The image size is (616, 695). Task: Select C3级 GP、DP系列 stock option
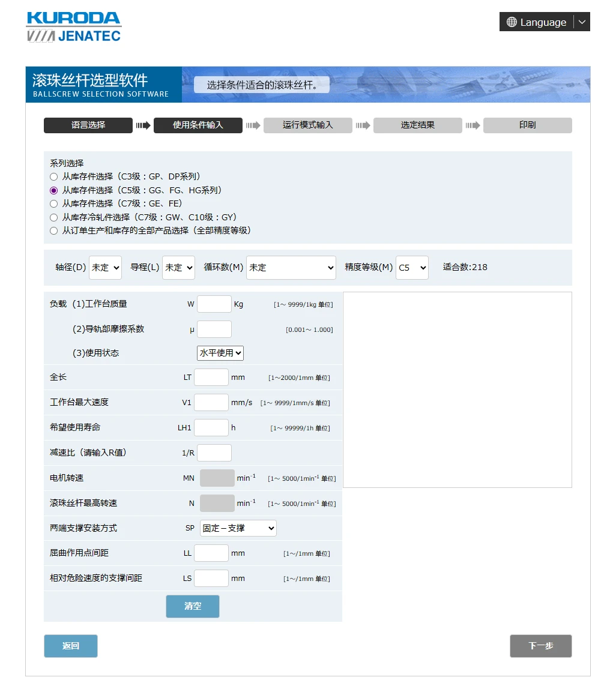click(x=54, y=177)
